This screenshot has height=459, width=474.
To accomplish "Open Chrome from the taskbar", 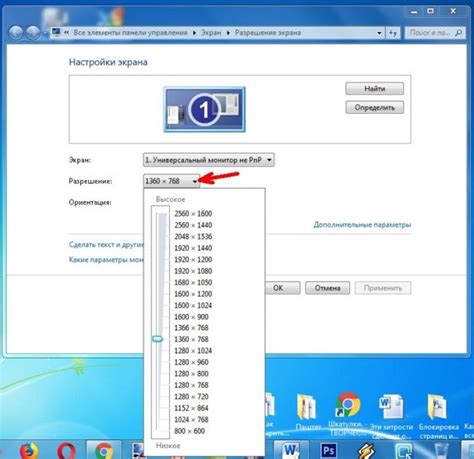I will pyautogui.click(x=104, y=451).
